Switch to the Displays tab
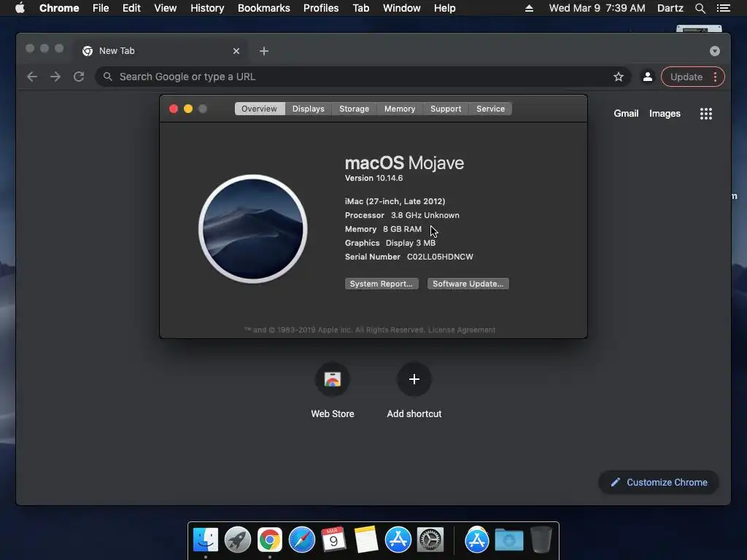Screen dimensions: 747x560 click(309, 109)
